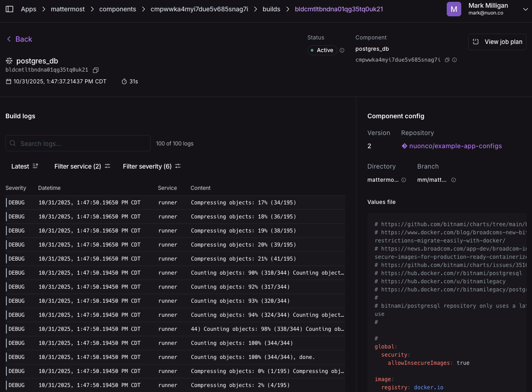Toggle Latest log sort order
The width and height of the screenshot is (532, 392).
[x=25, y=166]
